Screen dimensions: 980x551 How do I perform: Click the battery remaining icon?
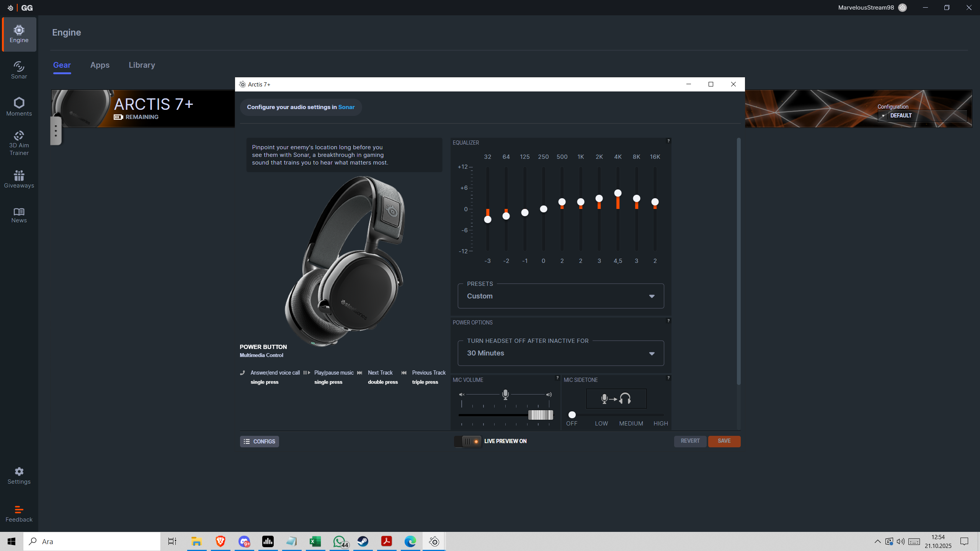click(x=118, y=117)
